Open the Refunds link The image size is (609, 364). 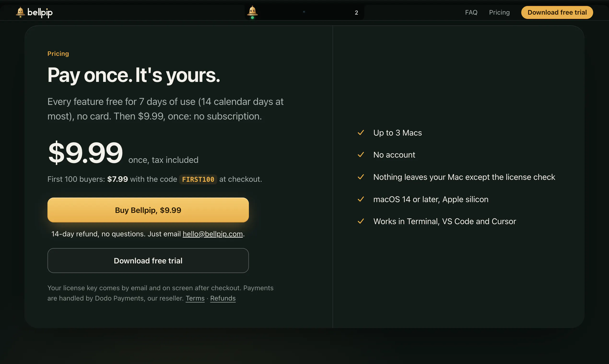223,298
